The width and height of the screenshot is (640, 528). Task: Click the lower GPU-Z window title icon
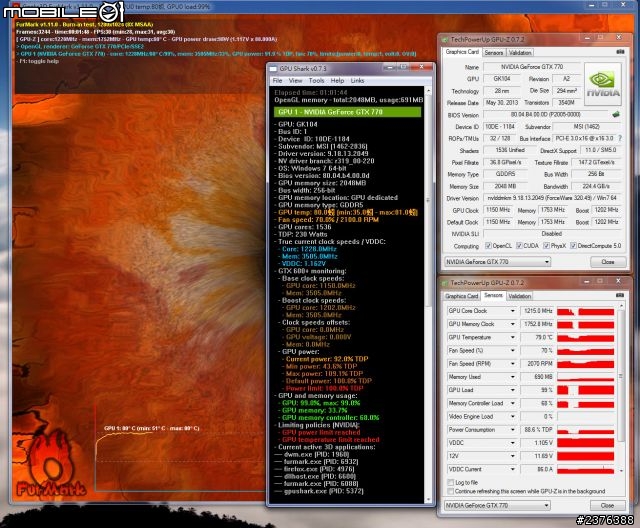444,283
